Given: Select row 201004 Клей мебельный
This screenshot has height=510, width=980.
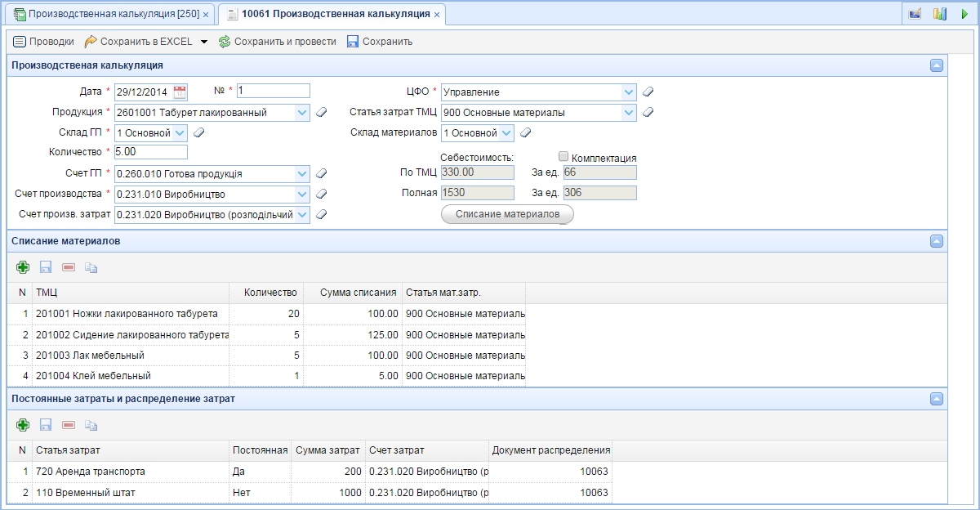Looking at the screenshot, I should coord(266,375).
